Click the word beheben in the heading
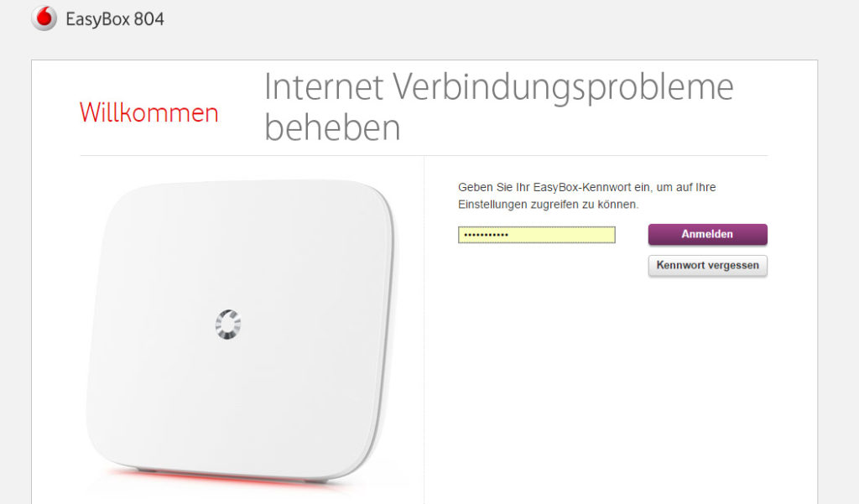 click(332, 127)
